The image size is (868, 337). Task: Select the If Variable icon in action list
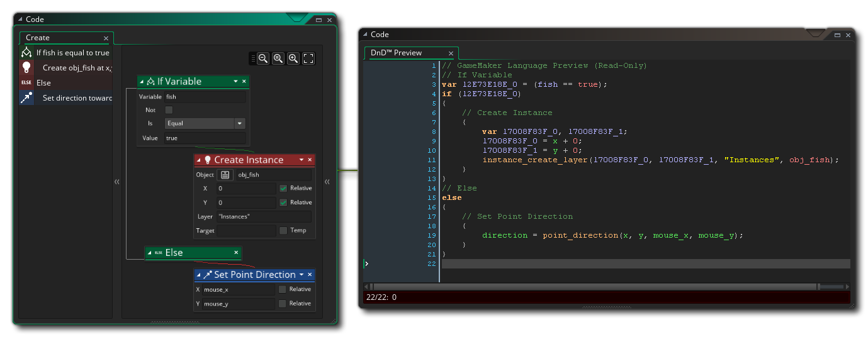tap(26, 53)
